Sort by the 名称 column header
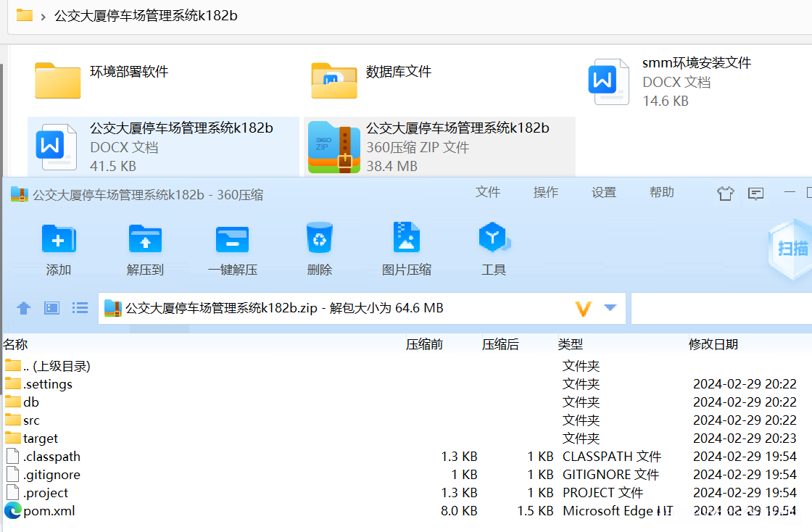This screenshot has height=532, width=812. coord(15,344)
